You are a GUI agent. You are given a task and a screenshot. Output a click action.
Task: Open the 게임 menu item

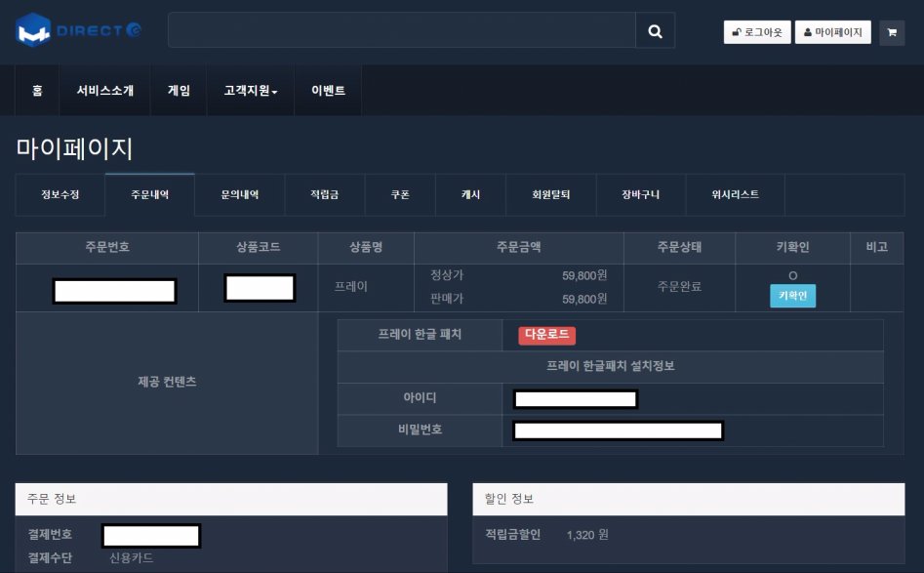pyautogui.click(x=179, y=91)
